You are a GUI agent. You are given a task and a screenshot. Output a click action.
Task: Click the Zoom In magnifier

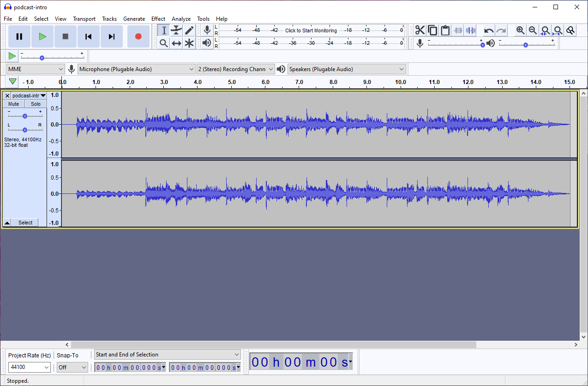tap(520, 30)
